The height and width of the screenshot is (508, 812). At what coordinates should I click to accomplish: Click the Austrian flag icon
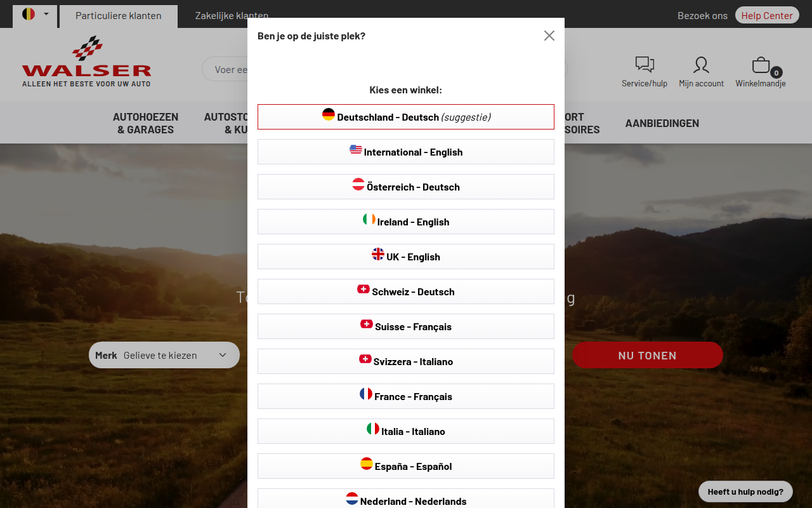pos(358,184)
